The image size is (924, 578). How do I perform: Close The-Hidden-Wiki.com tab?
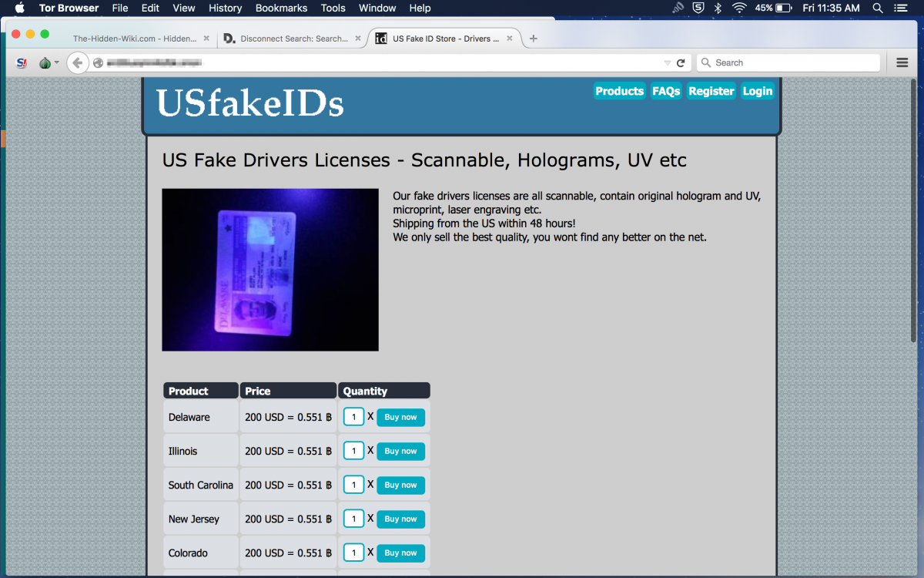pyautogui.click(x=206, y=39)
